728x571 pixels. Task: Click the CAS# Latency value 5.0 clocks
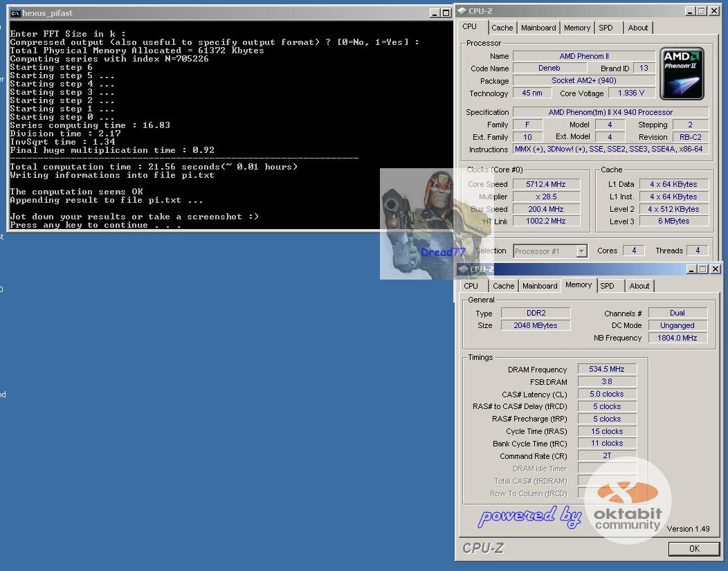607,394
